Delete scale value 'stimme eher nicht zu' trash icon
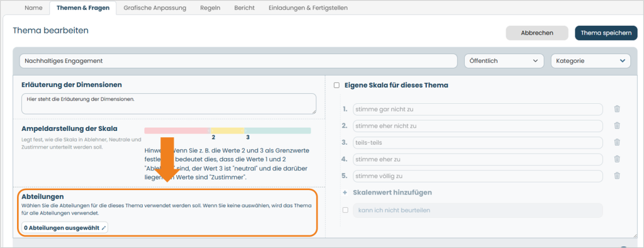The image size is (644, 248). pyautogui.click(x=616, y=126)
